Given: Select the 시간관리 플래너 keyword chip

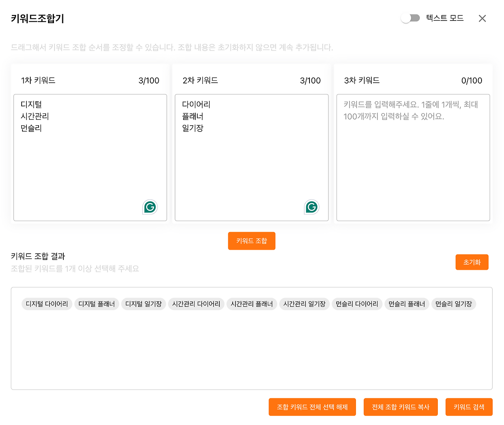Looking at the screenshot, I should click(x=252, y=304).
